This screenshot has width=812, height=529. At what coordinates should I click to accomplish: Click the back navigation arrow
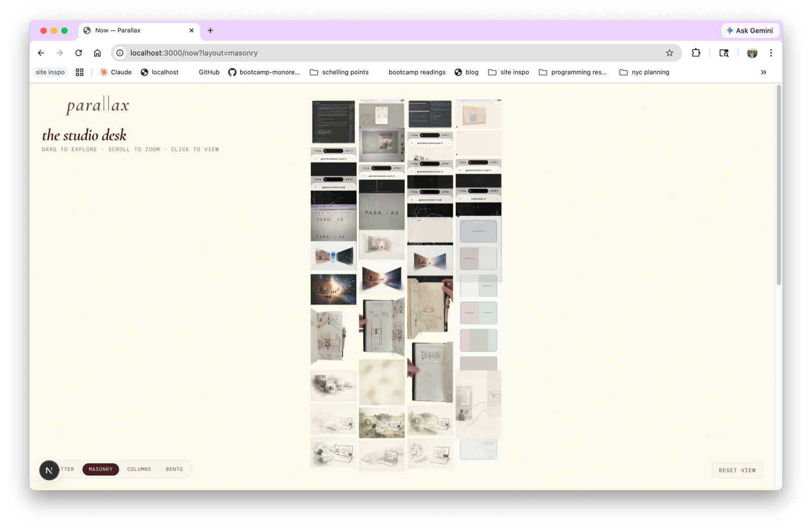pyautogui.click(x=41, y=53)
